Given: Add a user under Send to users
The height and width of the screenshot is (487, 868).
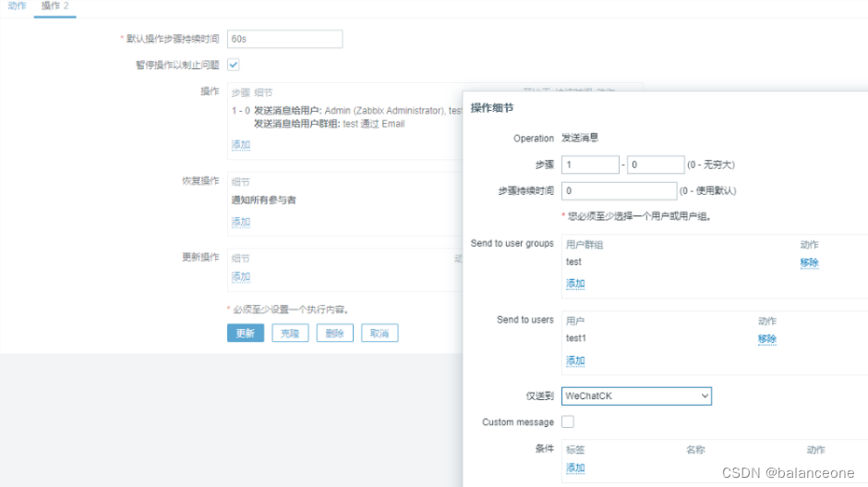Looking at the screenshot, I should coord(575,360).
